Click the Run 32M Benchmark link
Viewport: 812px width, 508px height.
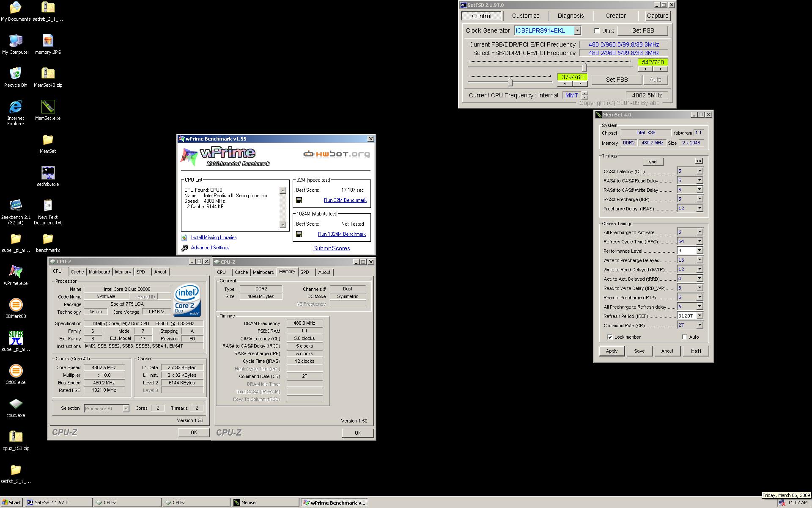[x=345, y=200]
